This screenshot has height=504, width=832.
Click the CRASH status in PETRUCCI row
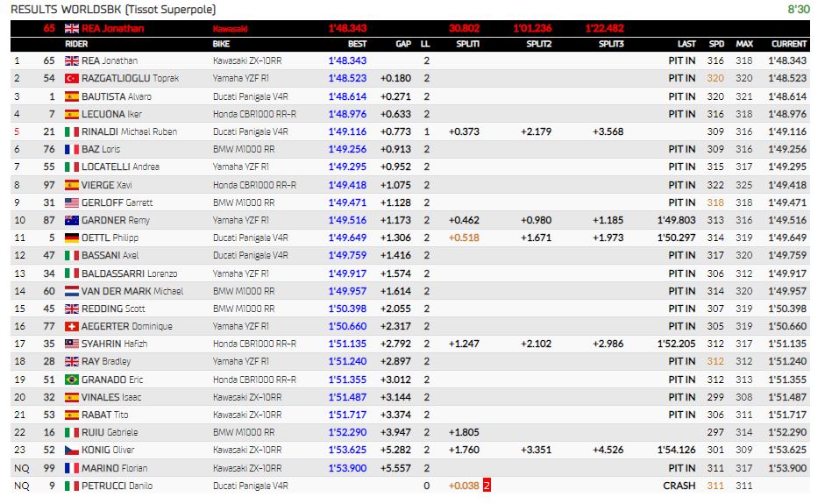(679, 486)
